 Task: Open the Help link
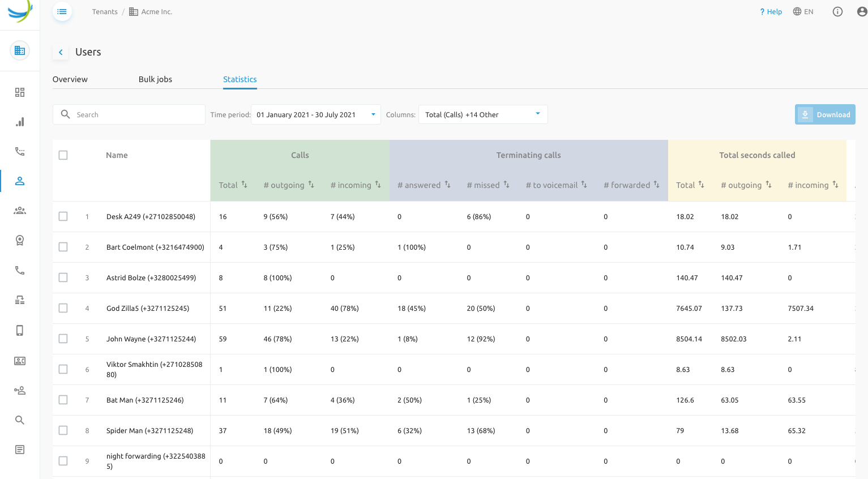point(771,11)
